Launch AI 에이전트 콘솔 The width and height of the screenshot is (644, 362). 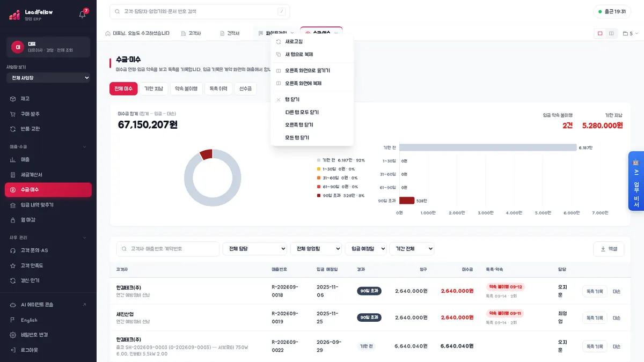[48, 305]
